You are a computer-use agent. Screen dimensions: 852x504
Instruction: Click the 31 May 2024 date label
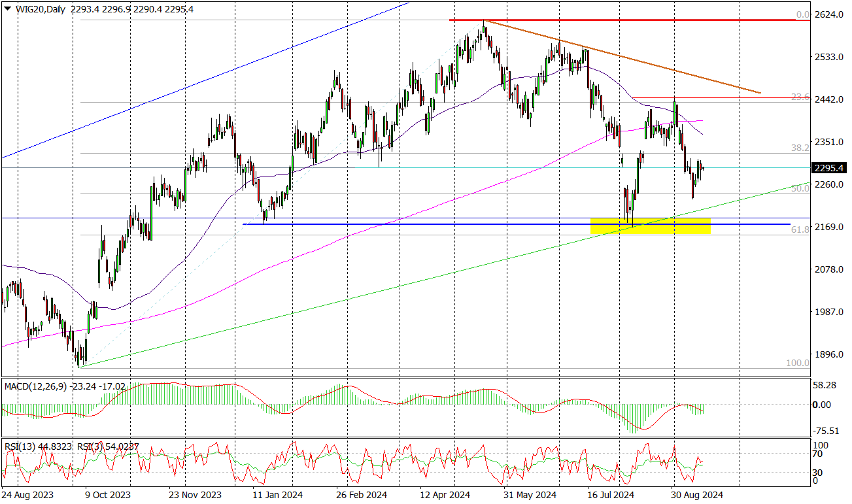click(x=530, y=496)
